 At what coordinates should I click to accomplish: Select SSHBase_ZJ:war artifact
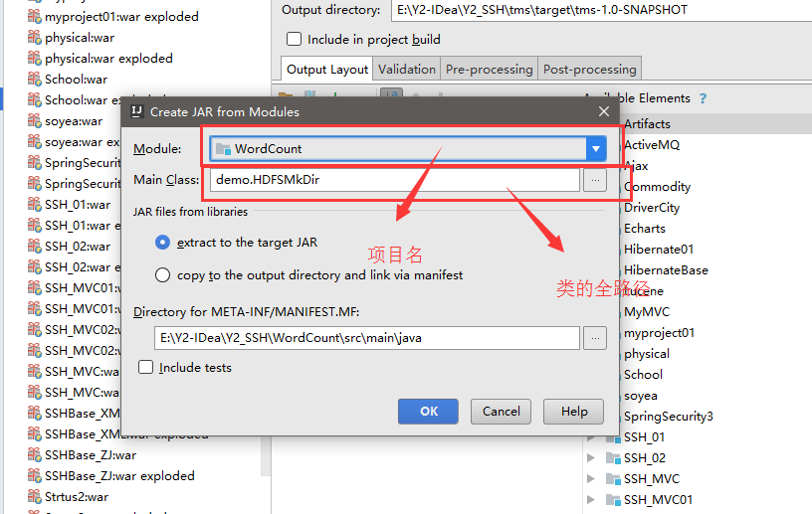[91, 455]
